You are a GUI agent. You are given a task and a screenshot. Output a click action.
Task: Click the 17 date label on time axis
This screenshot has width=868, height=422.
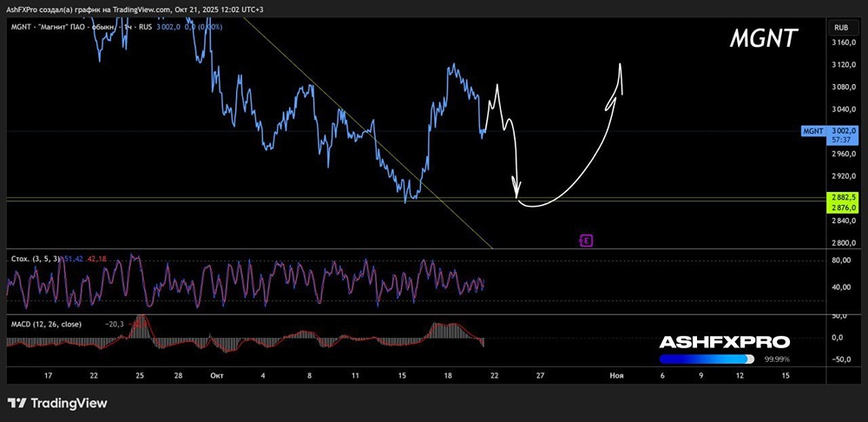(x=48, y=375)
